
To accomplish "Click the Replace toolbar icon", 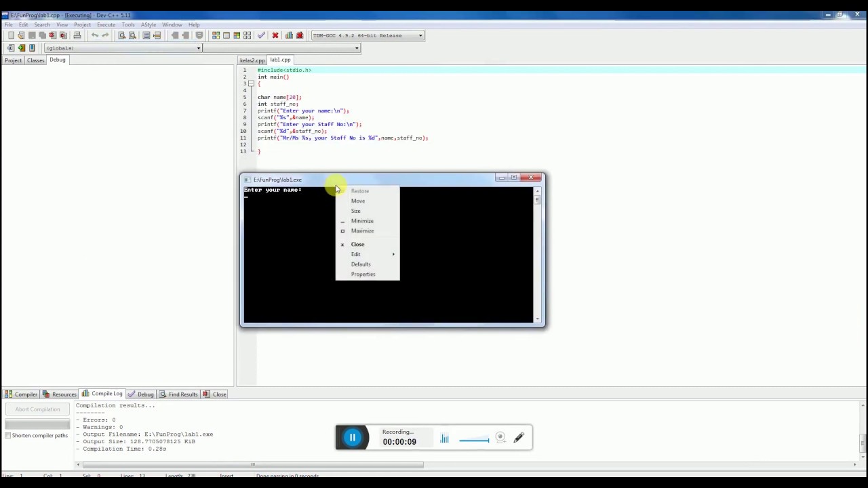I will (132, 35).
